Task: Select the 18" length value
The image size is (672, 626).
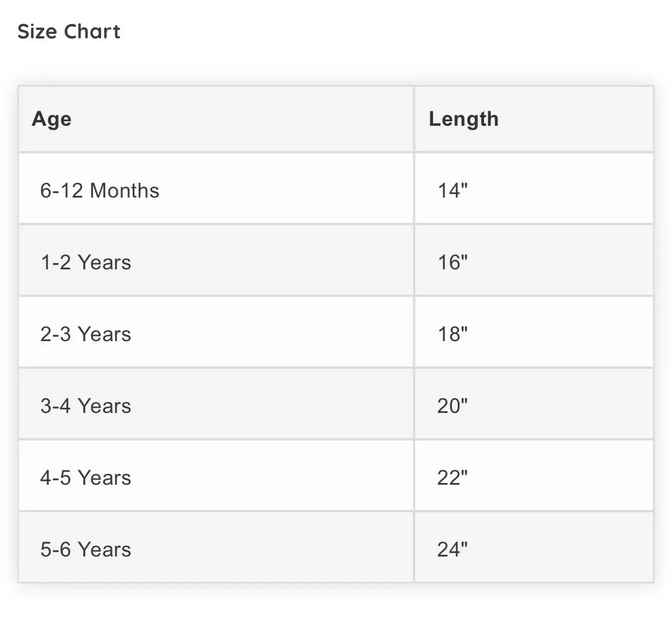Action: coord(453,334)
